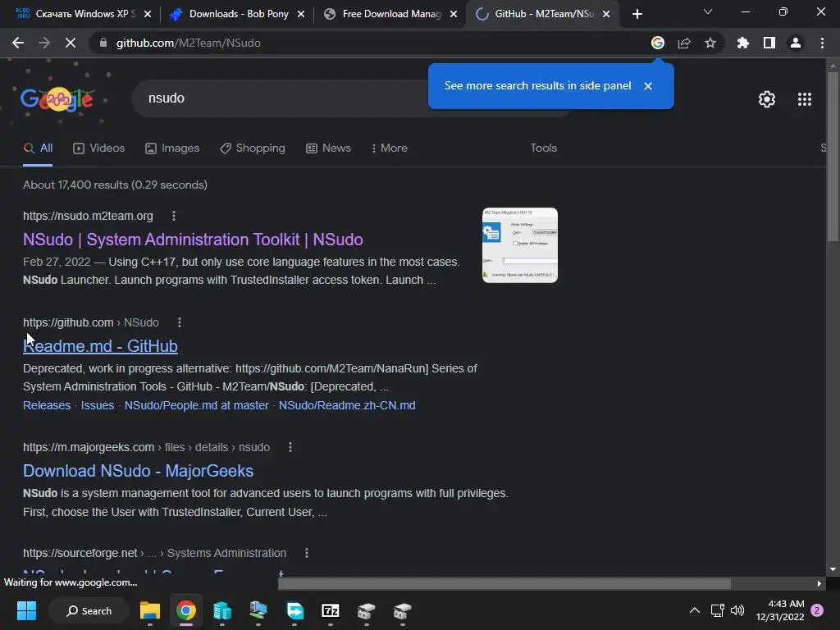
Task: Click the address bar URL
Action: (188, 43)
